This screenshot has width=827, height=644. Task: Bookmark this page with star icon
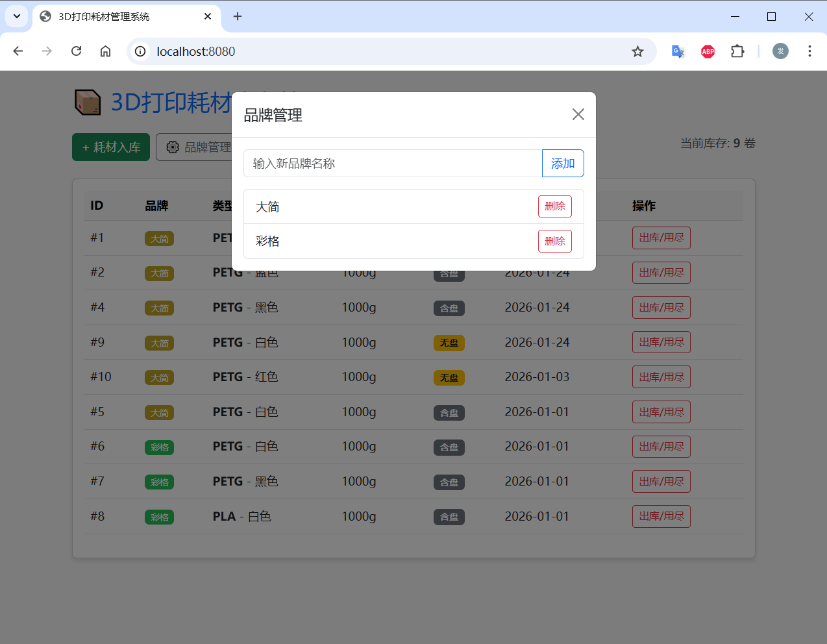(x=637, y=51)
